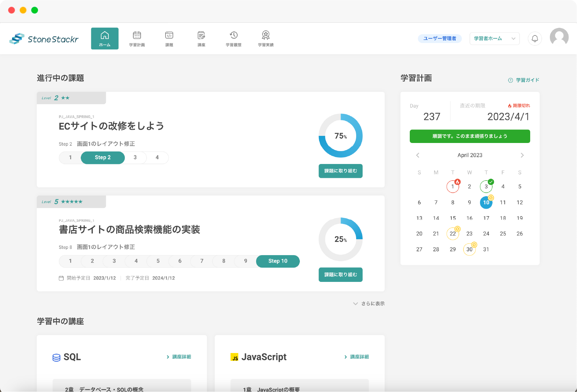Click the April 2023 month label

pos(470,155)
